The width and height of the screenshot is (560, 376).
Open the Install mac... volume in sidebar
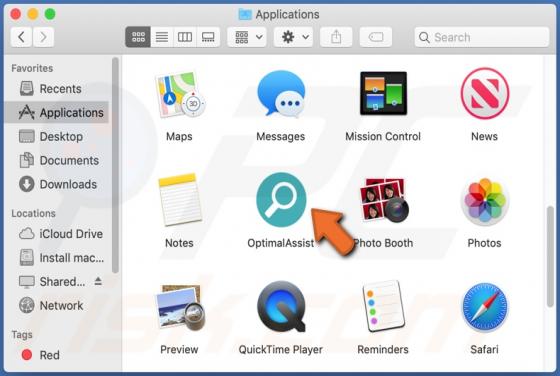pos(57,258)
